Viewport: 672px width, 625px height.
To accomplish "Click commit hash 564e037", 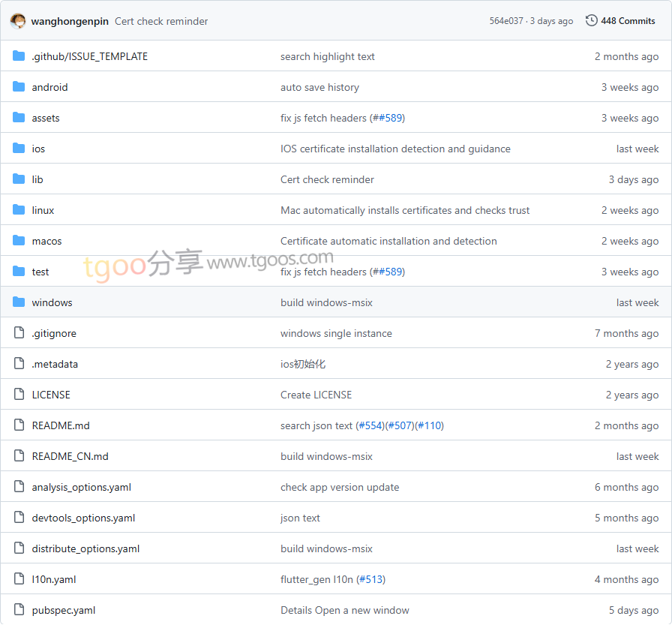I will click(506, 21).
